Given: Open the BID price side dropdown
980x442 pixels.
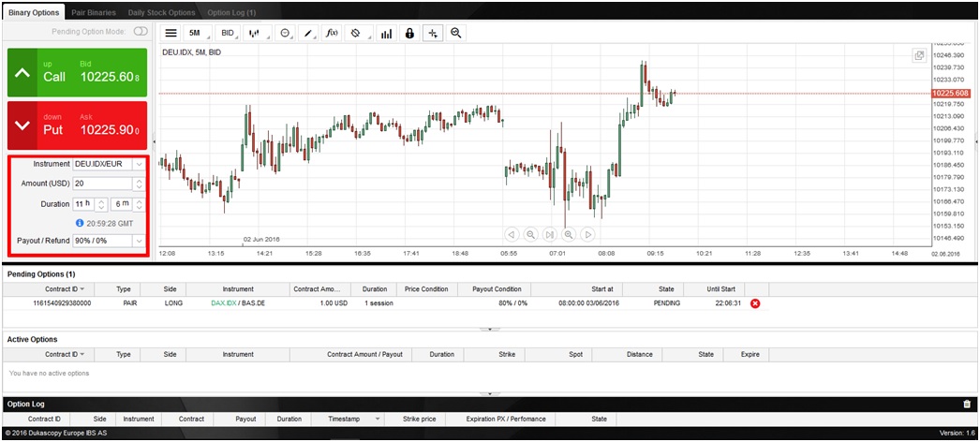Looking at the screenshot, I should 230,33.
